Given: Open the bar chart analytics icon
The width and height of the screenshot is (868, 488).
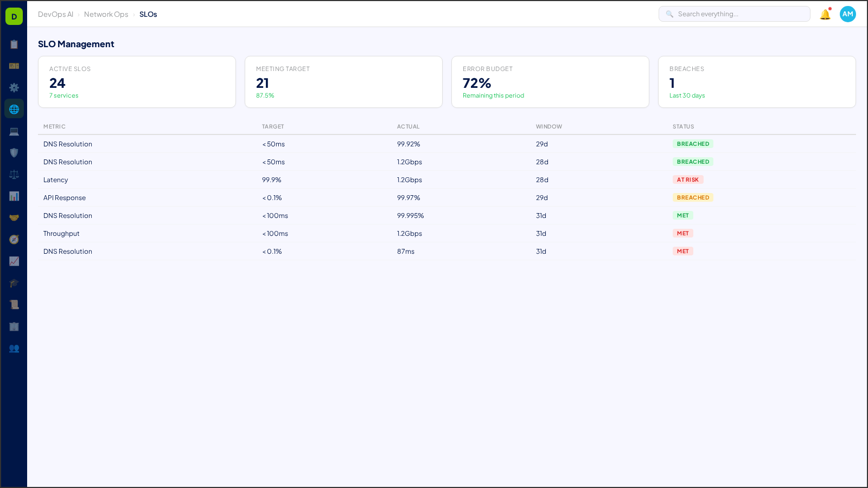Looking at the screenshot, I should 14,196.
